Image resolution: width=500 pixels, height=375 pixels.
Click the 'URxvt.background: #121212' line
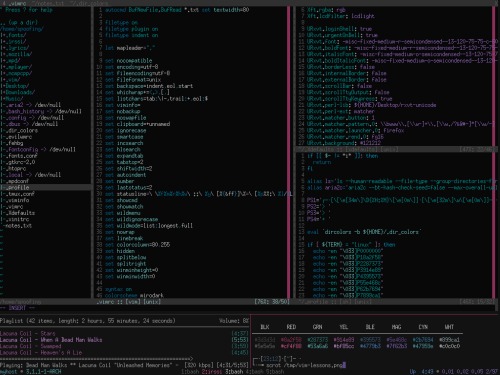(x=344, y=143)
